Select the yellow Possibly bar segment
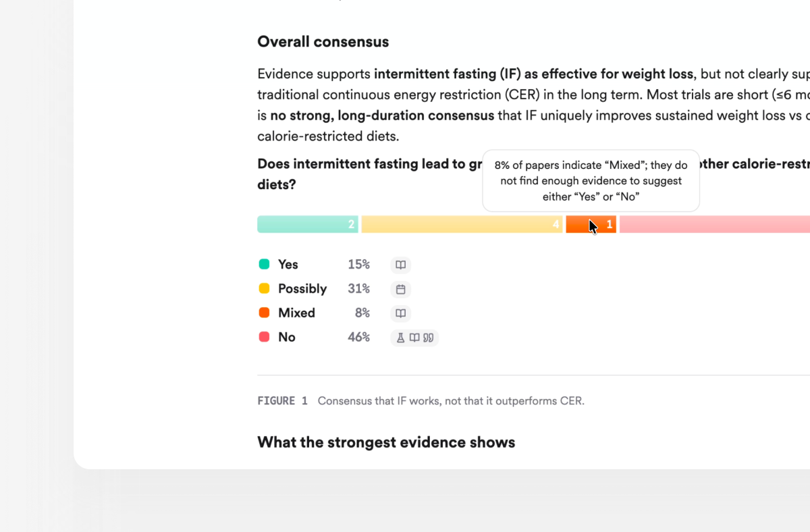 pyautogui.click(x=462, y=224)
